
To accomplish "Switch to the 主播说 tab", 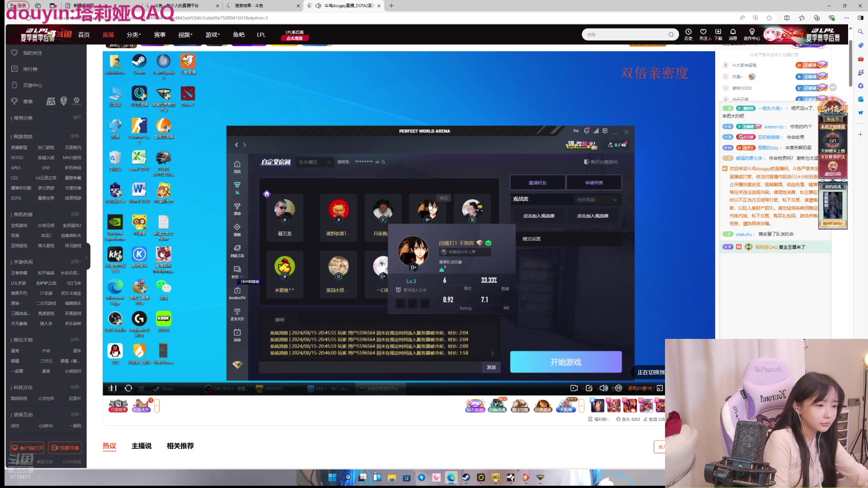I will (142, 446).
